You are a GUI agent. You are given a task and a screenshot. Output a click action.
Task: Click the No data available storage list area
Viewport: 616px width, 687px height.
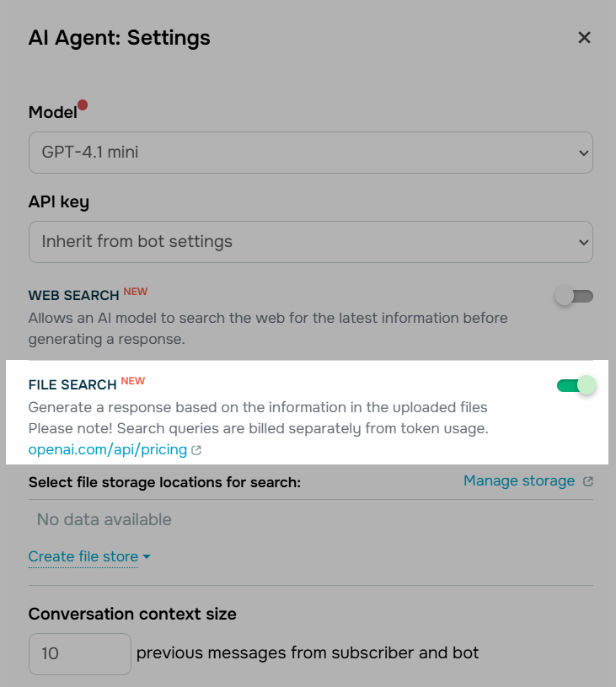tap(103, 519)
